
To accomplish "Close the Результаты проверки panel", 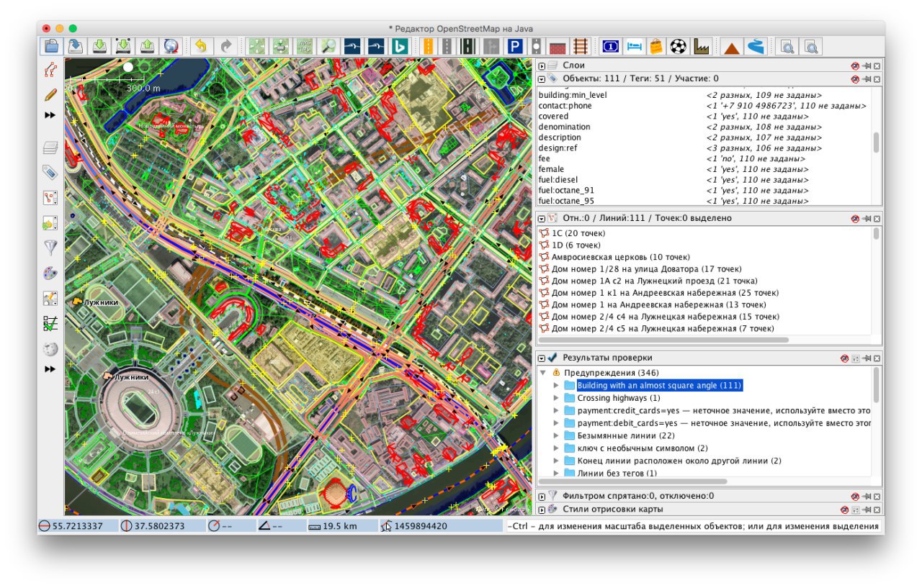I will tap(877, 358).
